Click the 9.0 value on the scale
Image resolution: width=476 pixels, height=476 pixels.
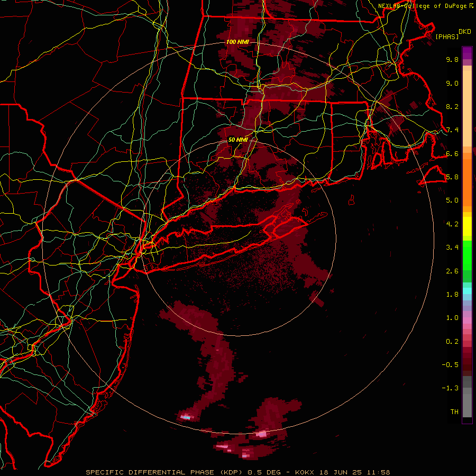452,83
